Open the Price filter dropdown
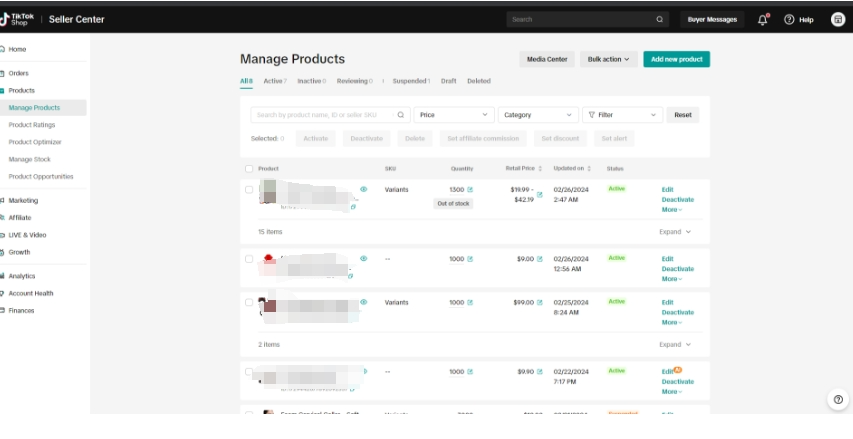Screen dimensions: 853x439 click(453, 115)
